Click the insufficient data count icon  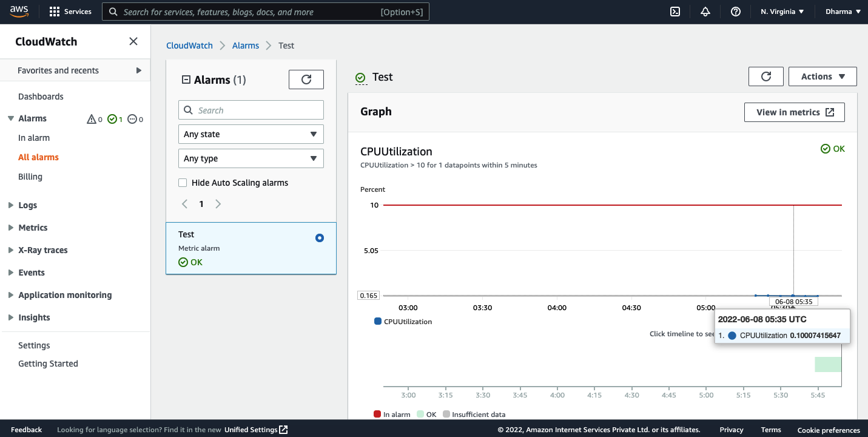[132, 119]
